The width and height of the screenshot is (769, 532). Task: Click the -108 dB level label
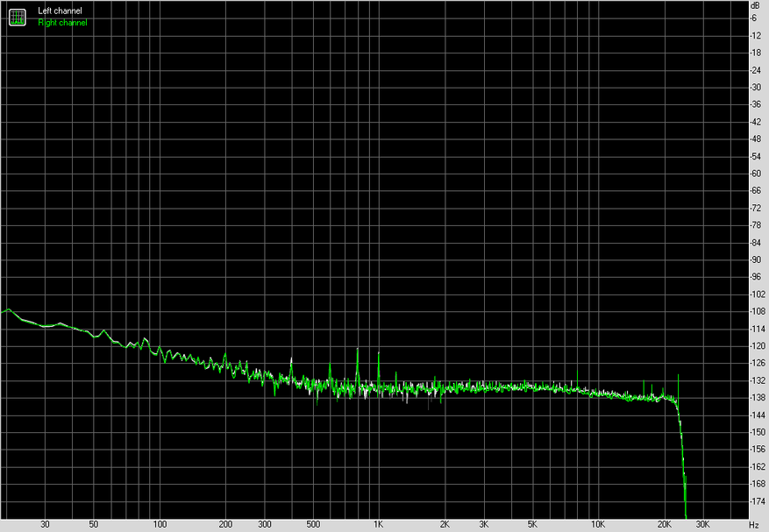[x=758, y=311]
